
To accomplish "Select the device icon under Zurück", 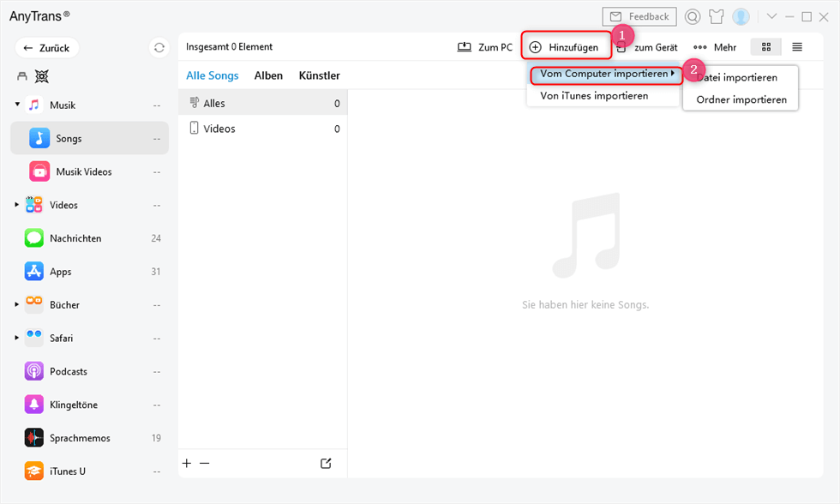I will [22, 76].
